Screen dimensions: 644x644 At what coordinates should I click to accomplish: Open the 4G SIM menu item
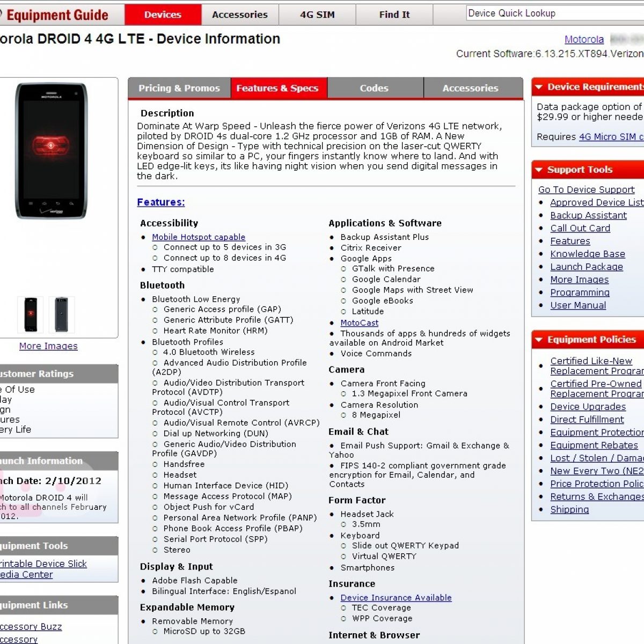pyautogui.click(x=317, y=14)
